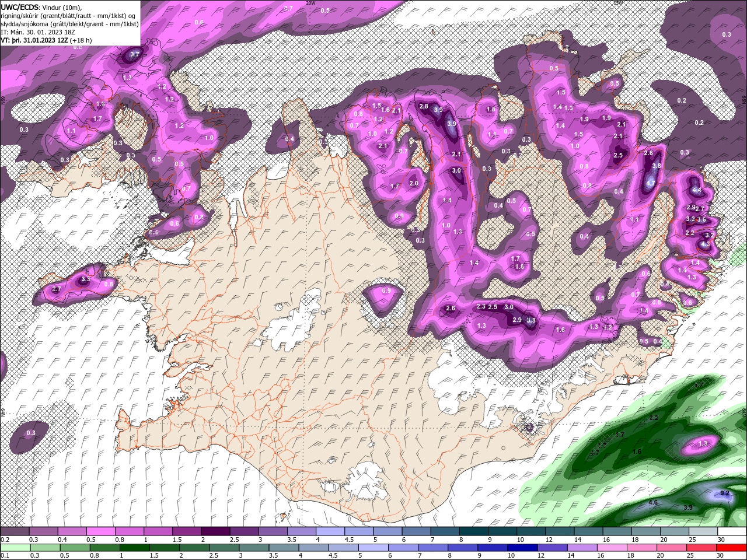Screen dimensions: 747x560
Task: Click the '2.0' snowfall value on the map
Action: [414, 183]
